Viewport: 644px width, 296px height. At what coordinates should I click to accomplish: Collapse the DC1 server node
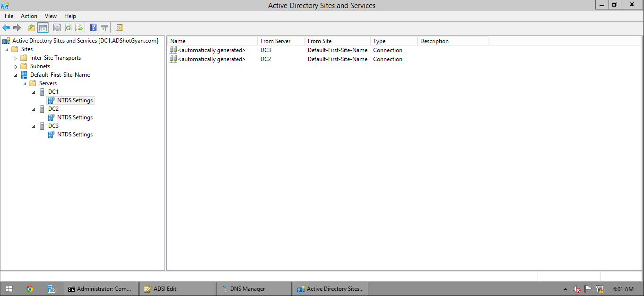34,92
